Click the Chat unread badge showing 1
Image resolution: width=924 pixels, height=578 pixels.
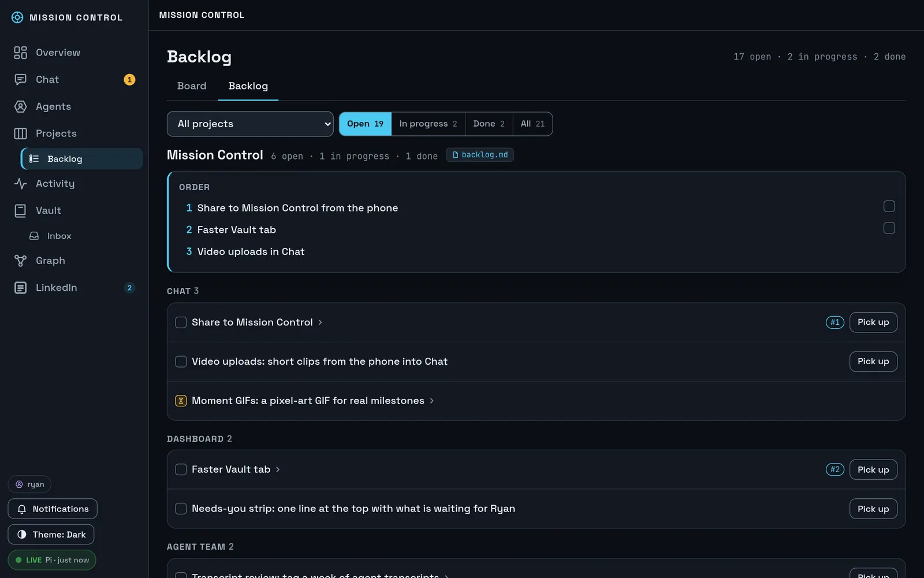pos(129,80)
